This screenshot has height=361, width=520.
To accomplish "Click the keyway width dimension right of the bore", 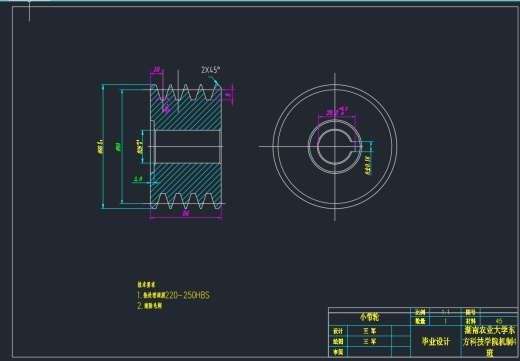I will tap(368, 165).
